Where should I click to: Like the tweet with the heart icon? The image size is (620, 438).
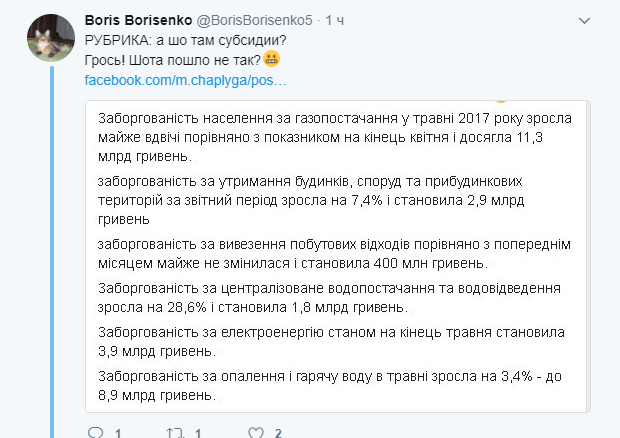pyautogui.click(x=256, y=432)
